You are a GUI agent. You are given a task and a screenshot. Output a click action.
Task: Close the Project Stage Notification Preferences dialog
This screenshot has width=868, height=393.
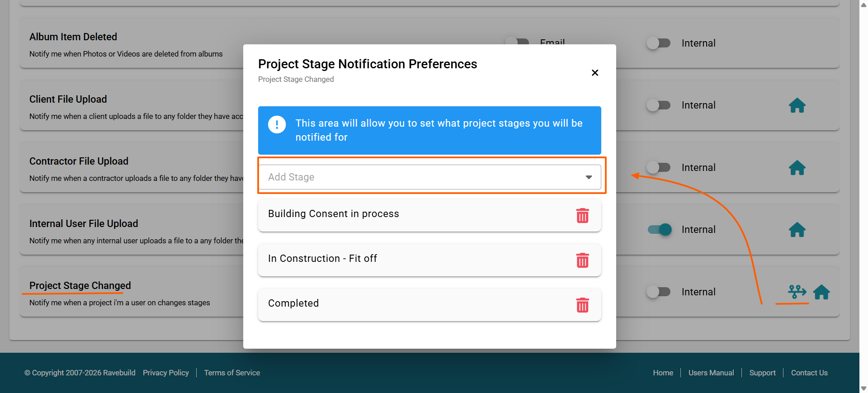[595, 73]
